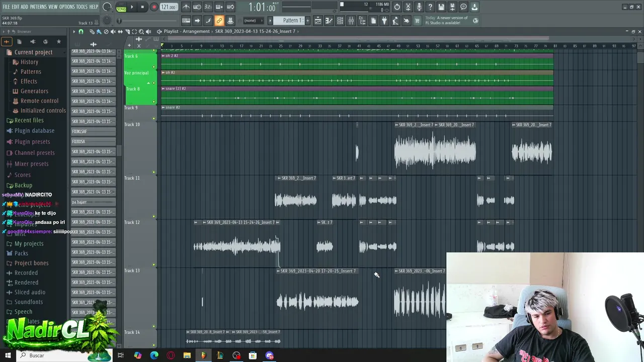The width and height of the screenshot is (644, 362).
Task: Select the playlist zoom tool
Action: 141,31
